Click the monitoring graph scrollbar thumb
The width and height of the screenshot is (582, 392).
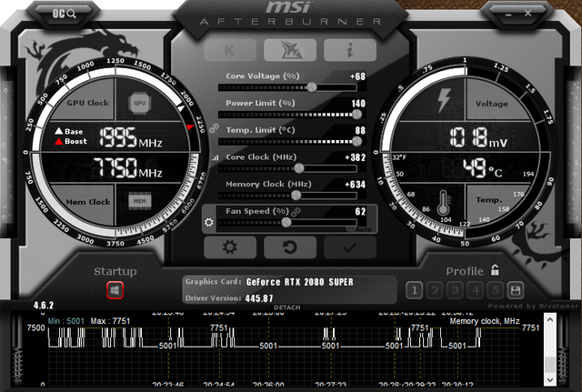549,364
